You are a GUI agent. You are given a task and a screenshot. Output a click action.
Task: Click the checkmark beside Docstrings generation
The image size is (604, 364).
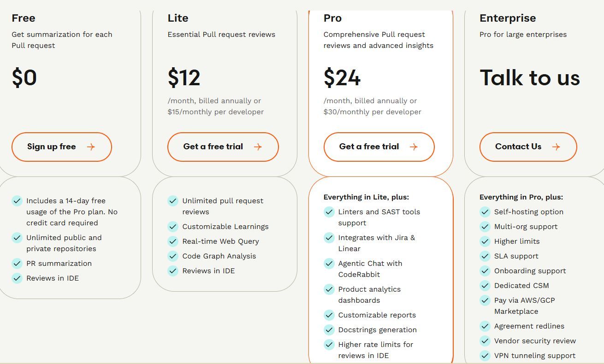pos(329,330)
